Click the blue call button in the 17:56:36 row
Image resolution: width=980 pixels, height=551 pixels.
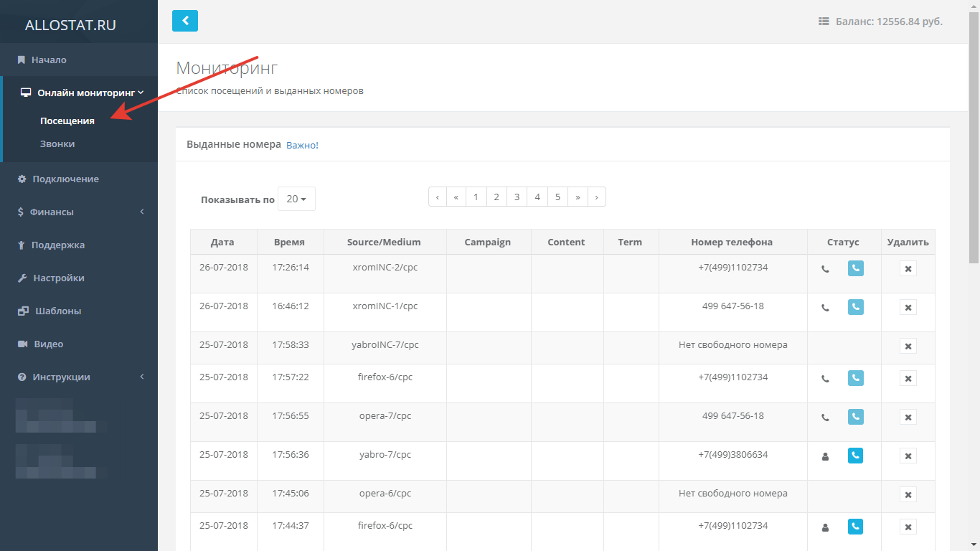click(855, 456)
